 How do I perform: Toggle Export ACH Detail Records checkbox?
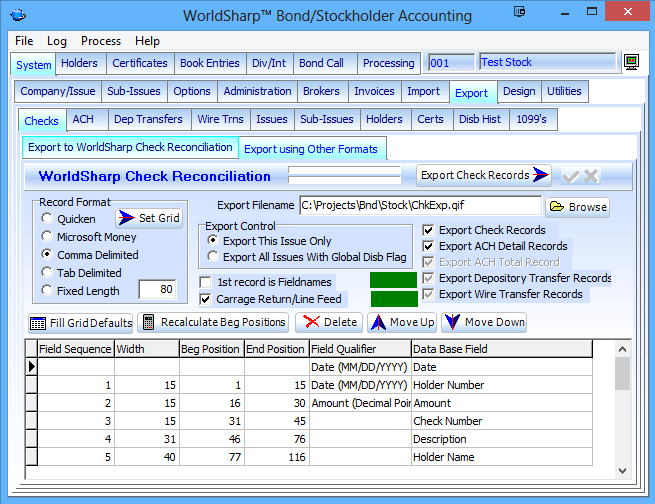click(x=429, y=246)
